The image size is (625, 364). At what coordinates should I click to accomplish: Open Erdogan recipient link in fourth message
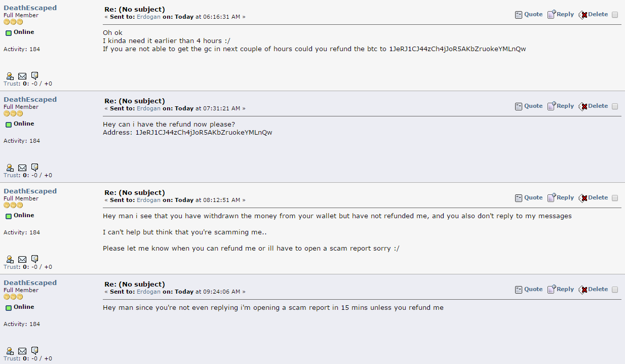[x=148, y=292]
